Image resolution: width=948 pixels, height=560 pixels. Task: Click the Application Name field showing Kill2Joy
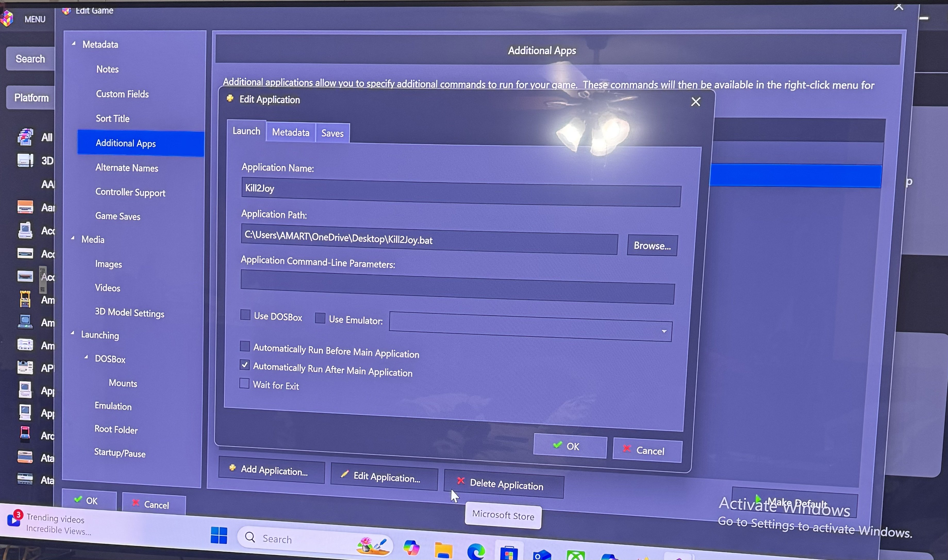461,192
